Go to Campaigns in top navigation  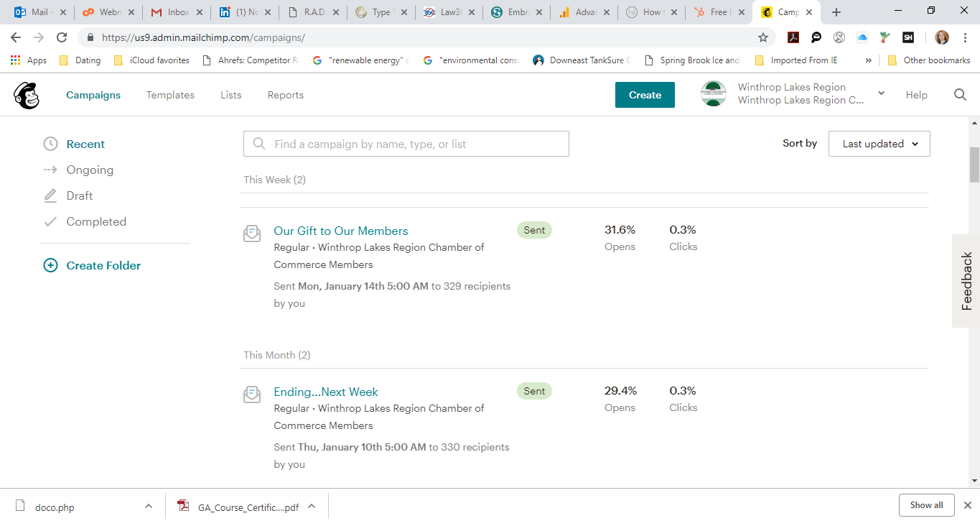[x=93, y=95]
